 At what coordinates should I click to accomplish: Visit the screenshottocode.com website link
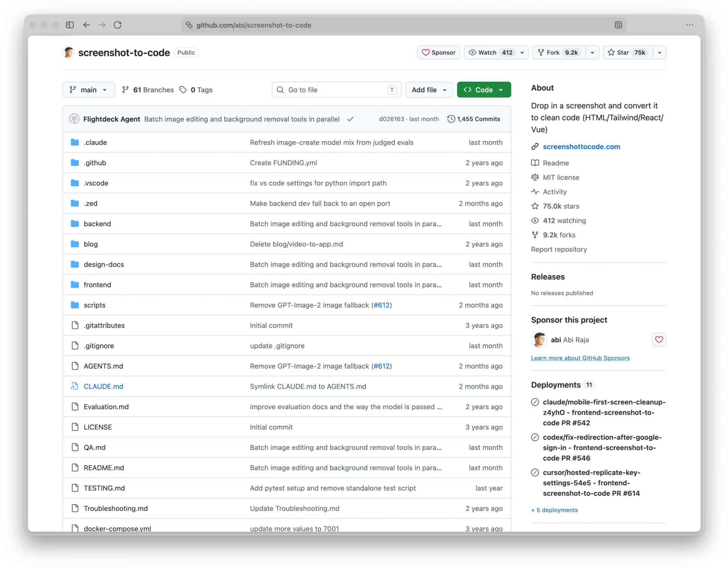click(582, 147)
